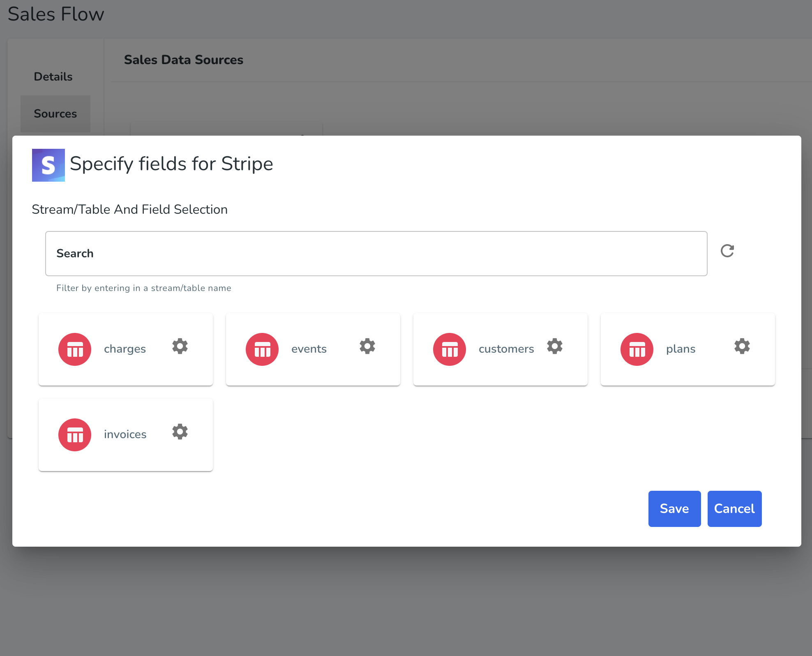
Task: Open settings gear for events stream
Action: [x=367, y=346]
